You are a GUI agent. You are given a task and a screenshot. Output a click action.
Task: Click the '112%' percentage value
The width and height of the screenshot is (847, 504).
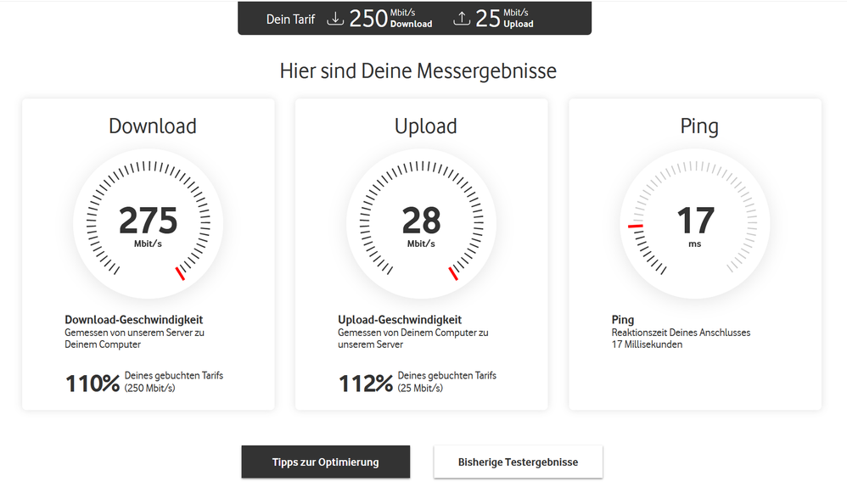(x=366, y=384)
